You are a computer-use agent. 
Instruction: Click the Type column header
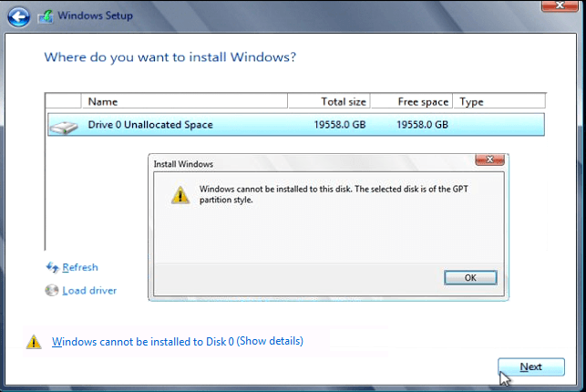(x=498, y=101)
